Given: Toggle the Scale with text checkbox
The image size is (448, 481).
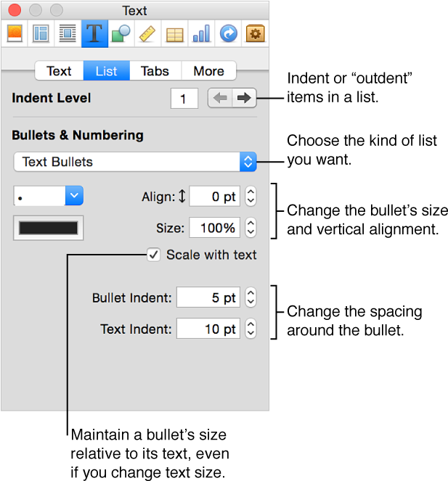Looking at the screenshot, I should 153,255.
